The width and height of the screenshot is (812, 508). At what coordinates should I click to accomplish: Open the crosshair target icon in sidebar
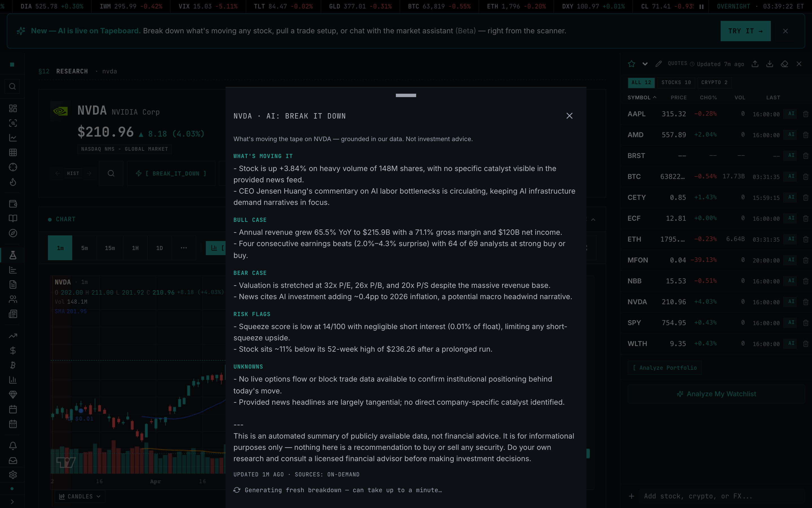pyautogui.click(x=13, y=167)
